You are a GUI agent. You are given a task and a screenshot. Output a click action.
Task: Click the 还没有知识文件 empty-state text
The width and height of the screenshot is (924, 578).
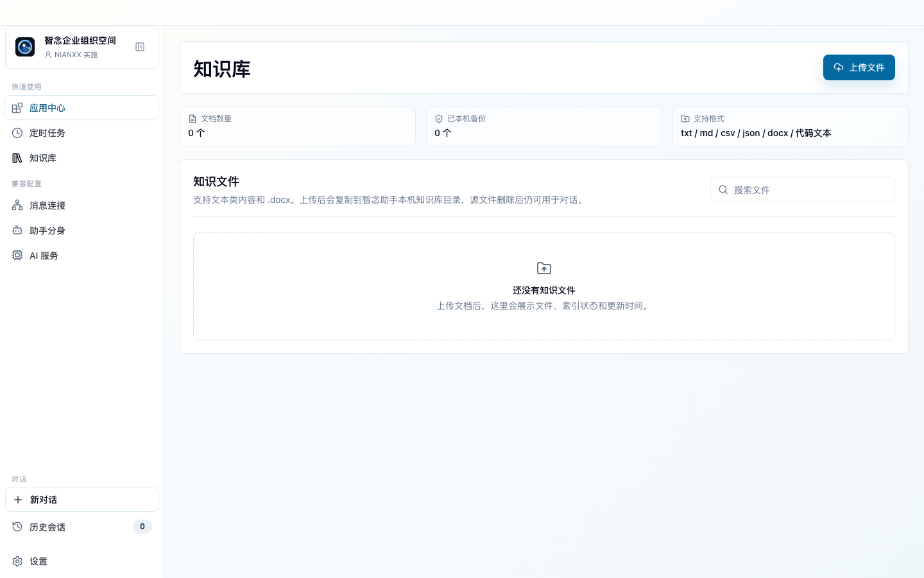click(544, 290)
